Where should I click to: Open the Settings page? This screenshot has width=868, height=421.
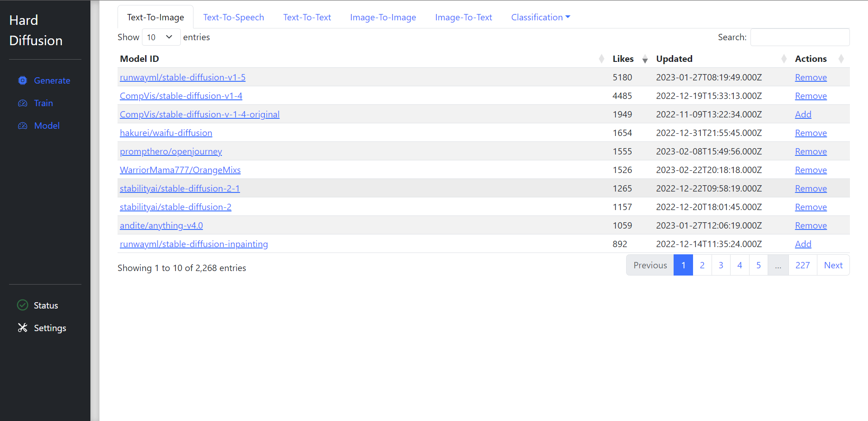pos(50,328)
